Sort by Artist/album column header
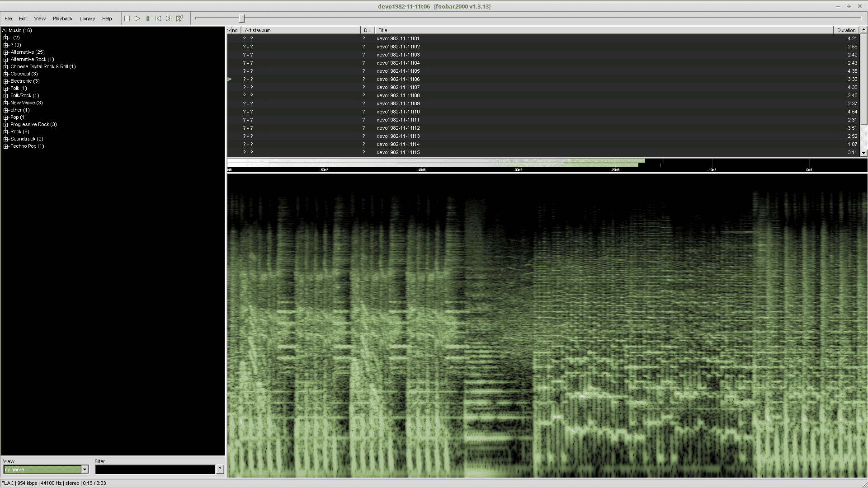This screenshot has width=868, height=488. pos(301,30)
